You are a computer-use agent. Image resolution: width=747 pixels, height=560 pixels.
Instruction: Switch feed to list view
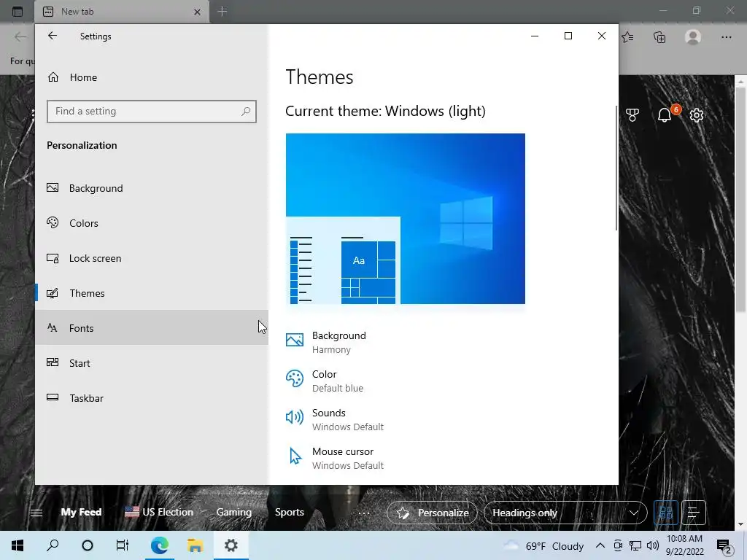tap(694, 513)
